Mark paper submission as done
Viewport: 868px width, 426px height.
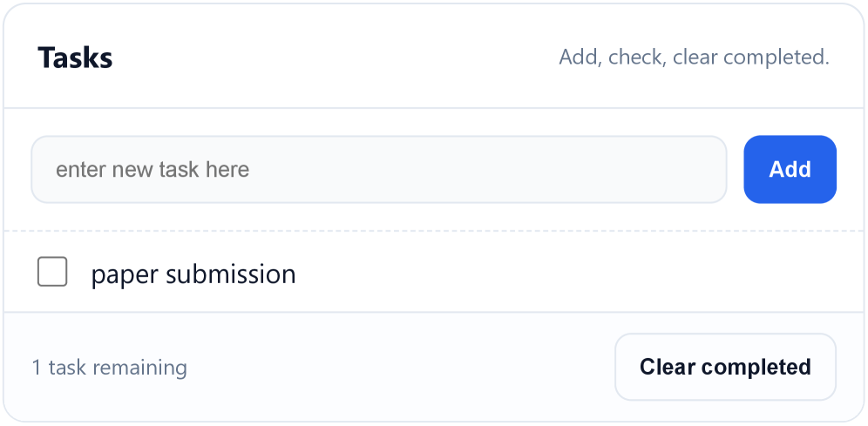point(52,272)
